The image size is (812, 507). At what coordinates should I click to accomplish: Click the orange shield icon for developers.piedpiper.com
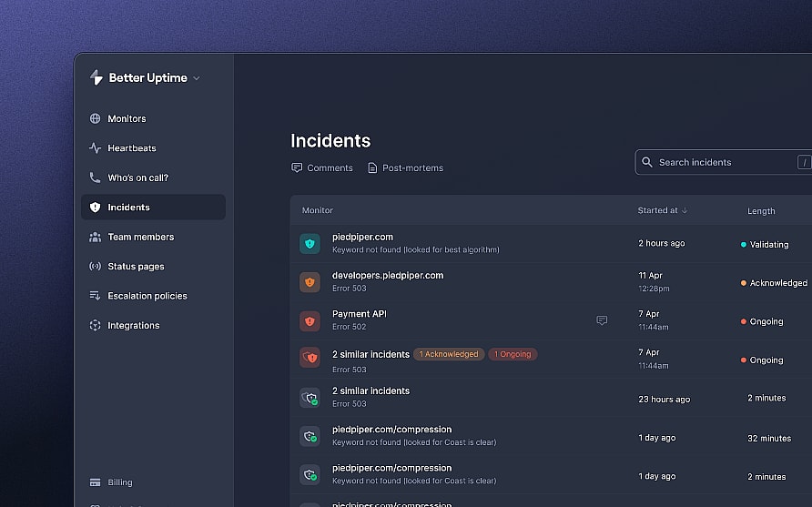pyautogui.click(x=310, y=282)
